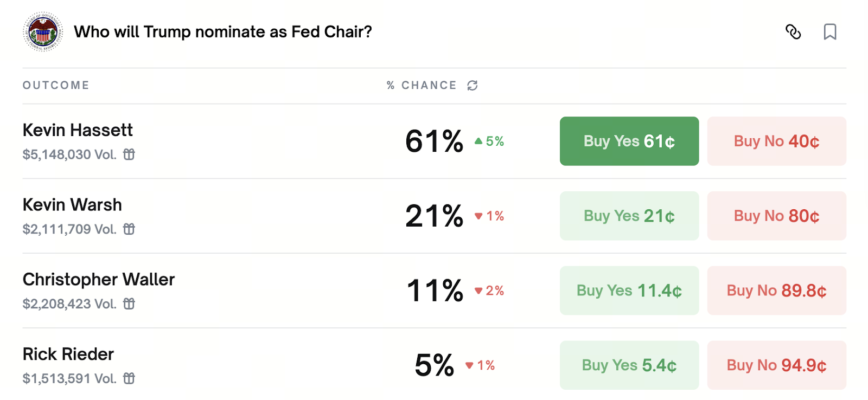This screenshot has width=868, height=400.
Task: Open the Christopher Waller outcome name
Action: click(x=99, y=280)
